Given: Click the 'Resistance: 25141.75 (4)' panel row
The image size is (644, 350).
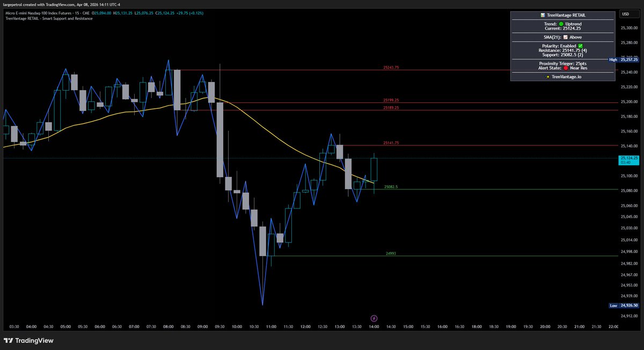Looking at the screenshot, I should [562, 50].
